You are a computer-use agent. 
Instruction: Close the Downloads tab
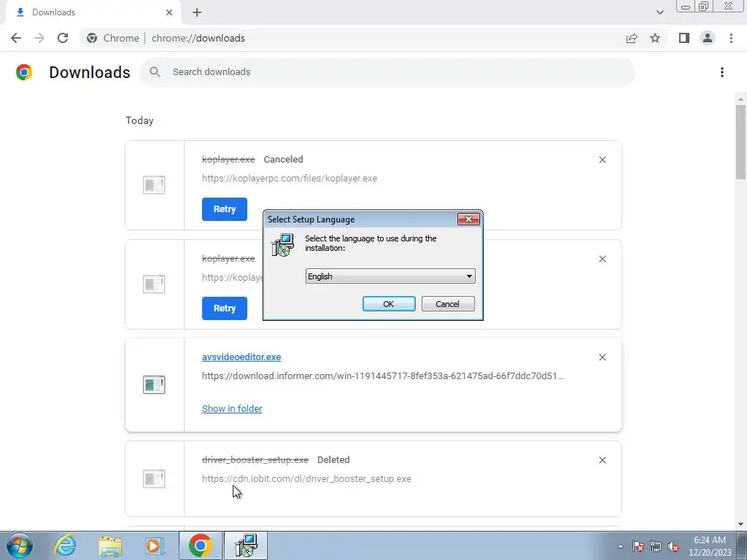pos(169,12)
